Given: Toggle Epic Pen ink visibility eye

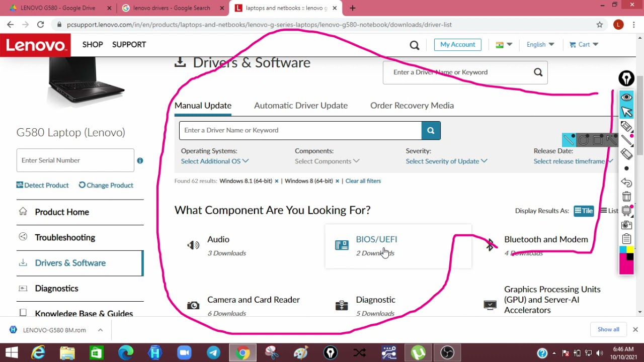Looking at the screenshot, I should (x=626, y=97).
